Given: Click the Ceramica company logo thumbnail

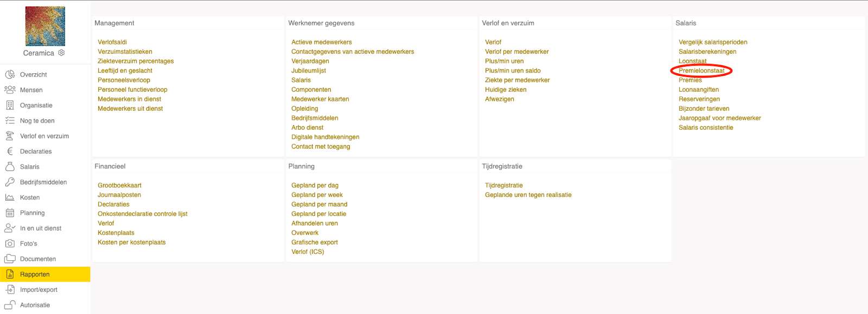Looking at the screenshot, I should click(45, 26).
